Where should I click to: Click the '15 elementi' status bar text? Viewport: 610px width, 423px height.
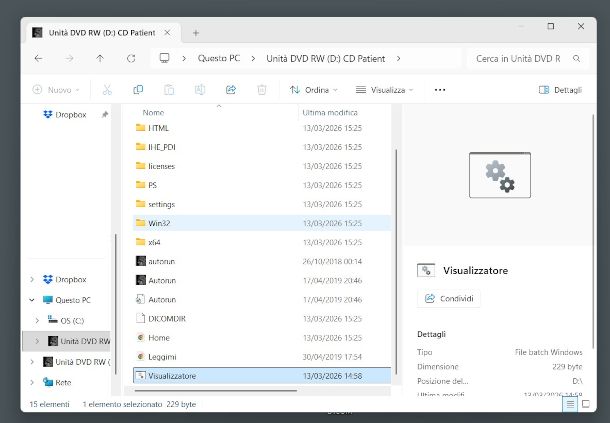[x=49, y=404]
